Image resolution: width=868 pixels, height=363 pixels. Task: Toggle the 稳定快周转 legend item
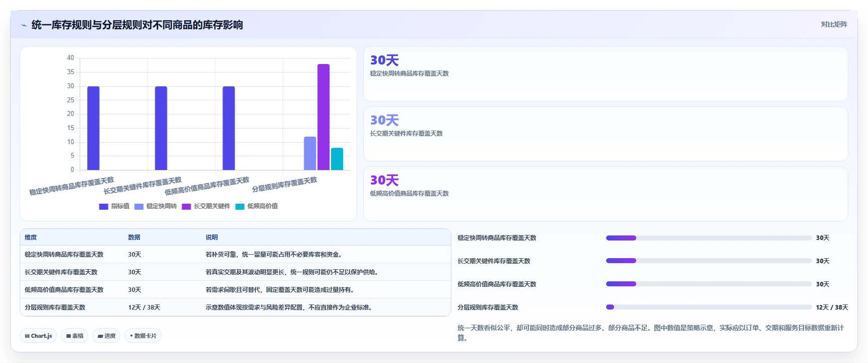point(156,206)
